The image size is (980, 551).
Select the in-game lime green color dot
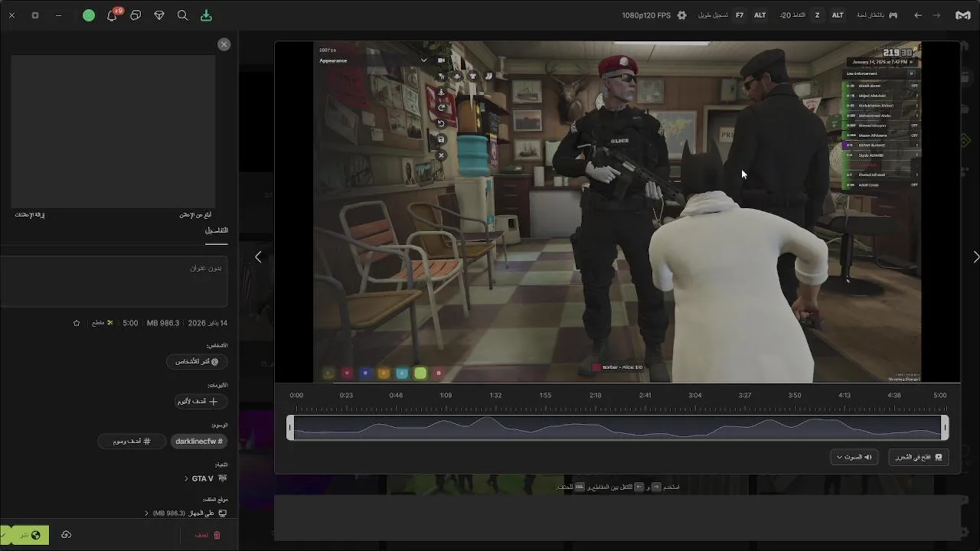pos(420,373)
